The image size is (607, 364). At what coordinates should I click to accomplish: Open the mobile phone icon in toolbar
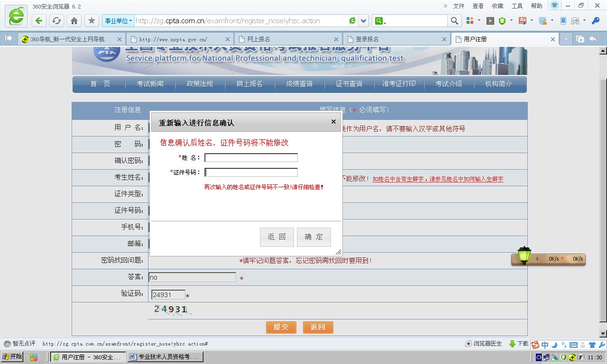[x=563, y=21]
